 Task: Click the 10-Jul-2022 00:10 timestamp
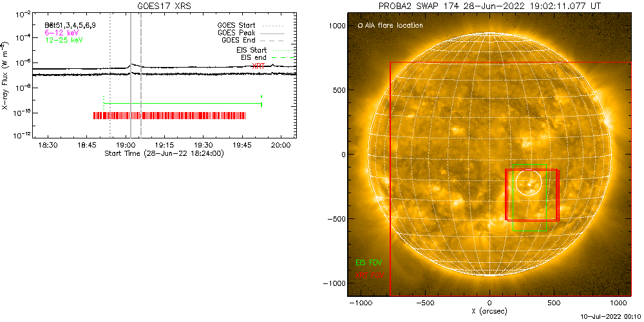(612, 317)
